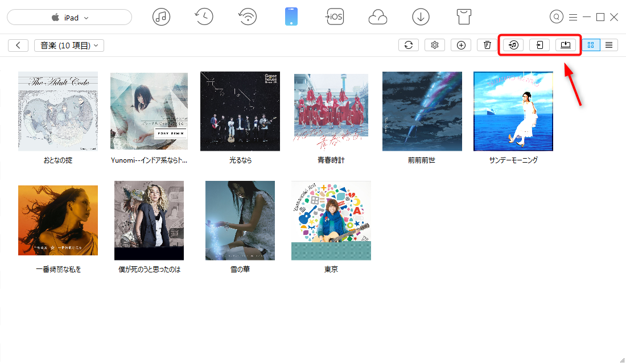Minimize the application window
The height and width of the screenshot is (364, 626).
587,17
